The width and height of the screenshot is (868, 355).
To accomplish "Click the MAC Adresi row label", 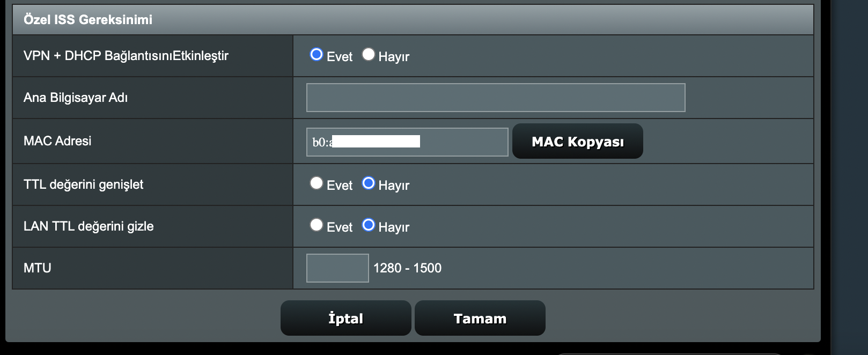I will (x=57, y=141).
